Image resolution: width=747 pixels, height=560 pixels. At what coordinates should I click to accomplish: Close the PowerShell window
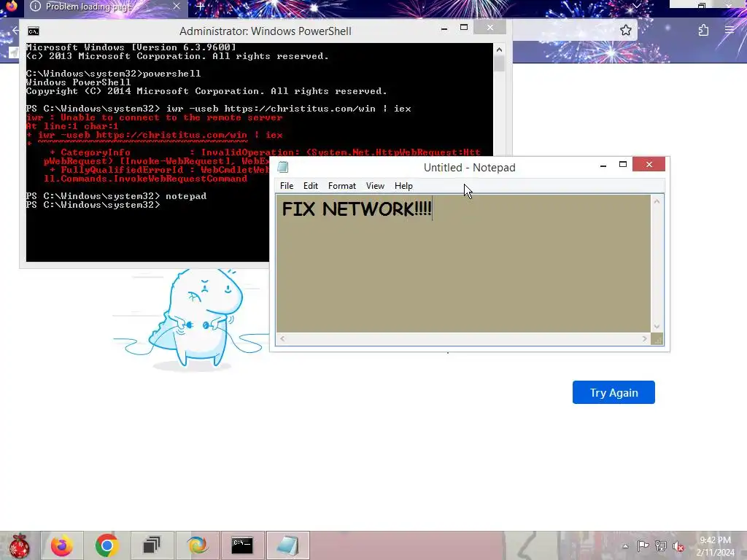489,28
